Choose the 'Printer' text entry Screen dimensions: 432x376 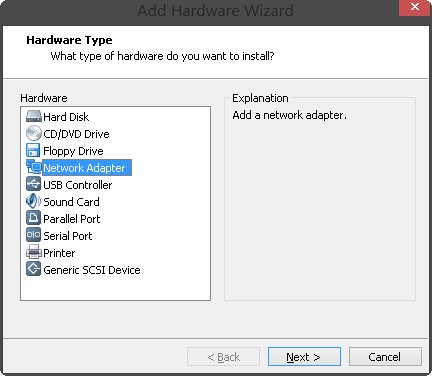(59, 253)
